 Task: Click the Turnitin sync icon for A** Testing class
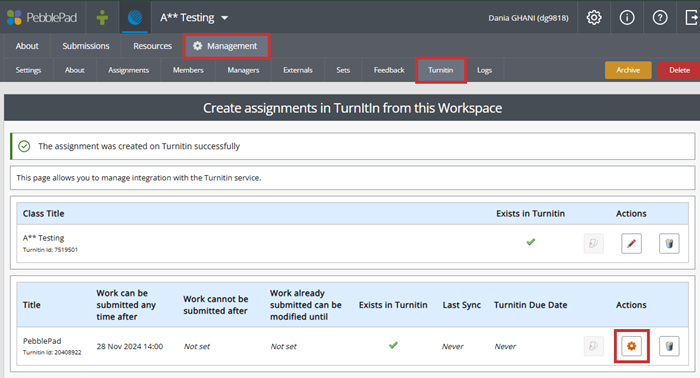tap(593, 243)
